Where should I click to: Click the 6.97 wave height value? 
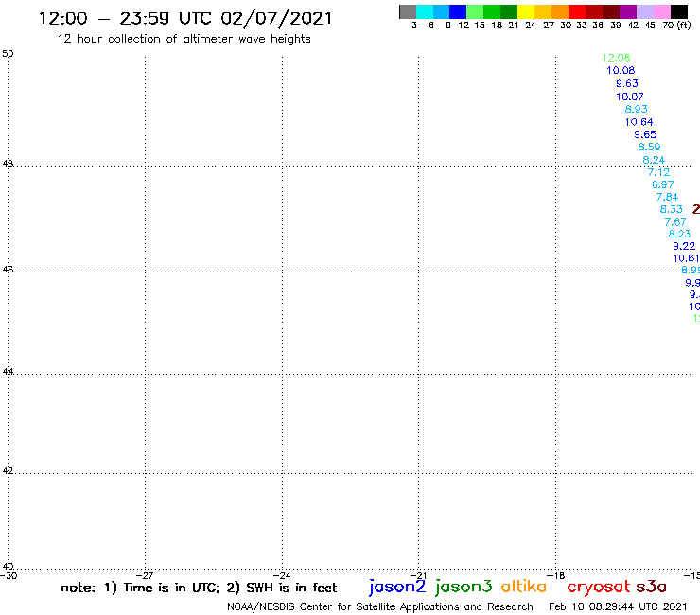tap(663, 184)
